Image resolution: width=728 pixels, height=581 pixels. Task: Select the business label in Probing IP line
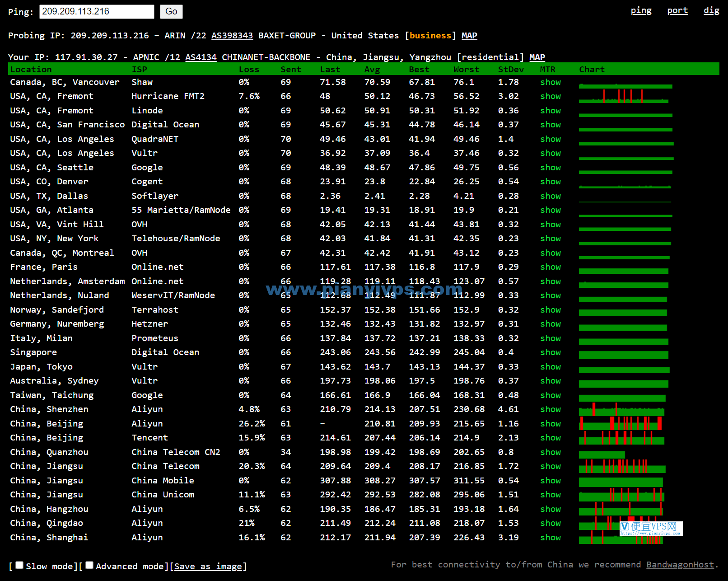pos(430,36)
